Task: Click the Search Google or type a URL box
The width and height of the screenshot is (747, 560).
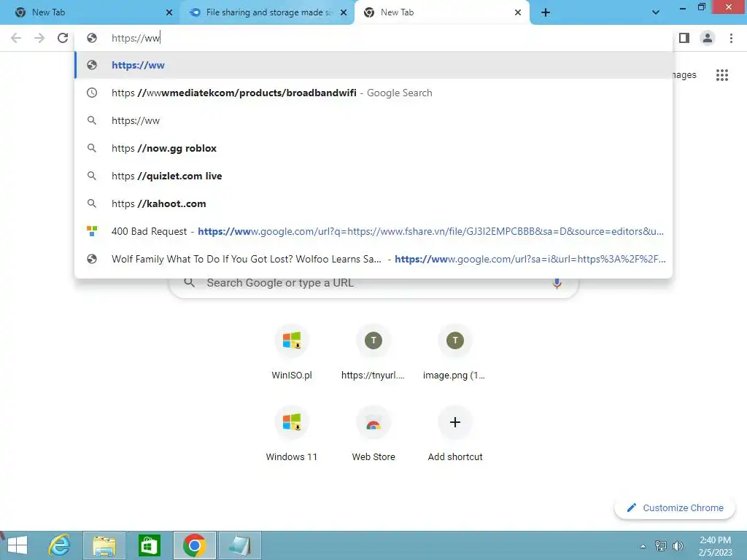Action: [374, 285]
